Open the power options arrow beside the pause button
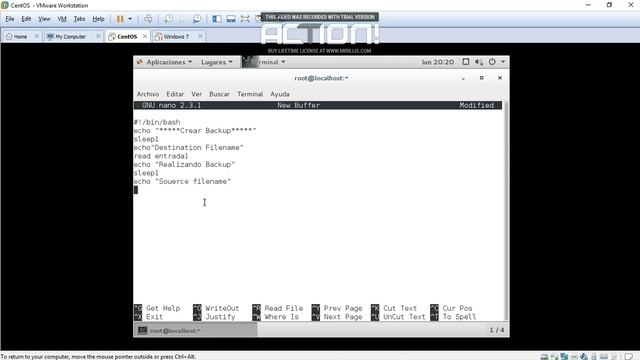640x360 pixels. coord(130,19)
